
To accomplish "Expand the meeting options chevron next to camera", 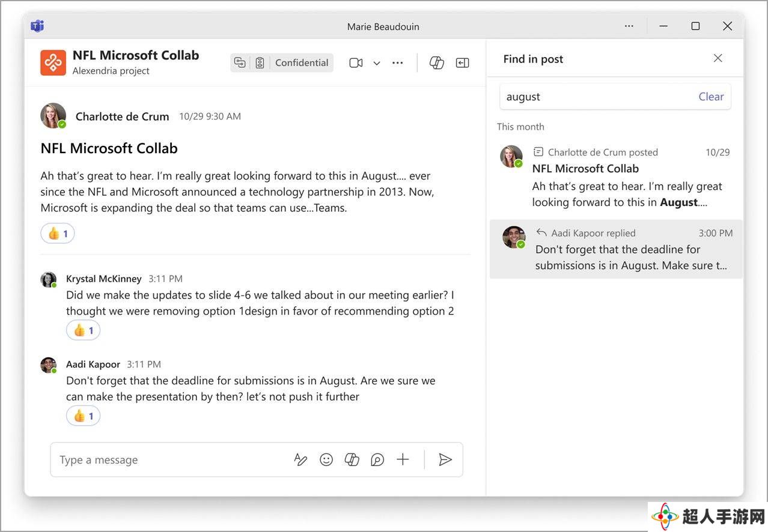I will tap(377, 63).
